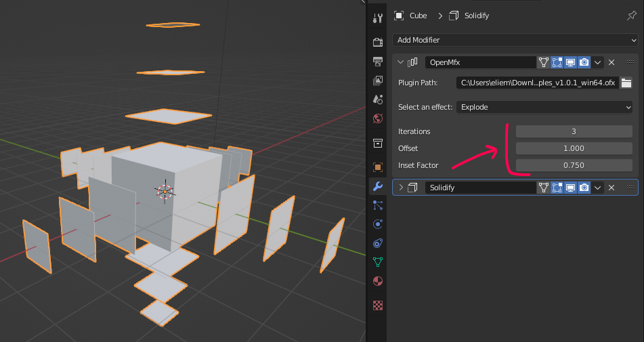Expand the Solidify modifier panel
This screenshot has width=644, height=342.
click(x=401, y=188)
